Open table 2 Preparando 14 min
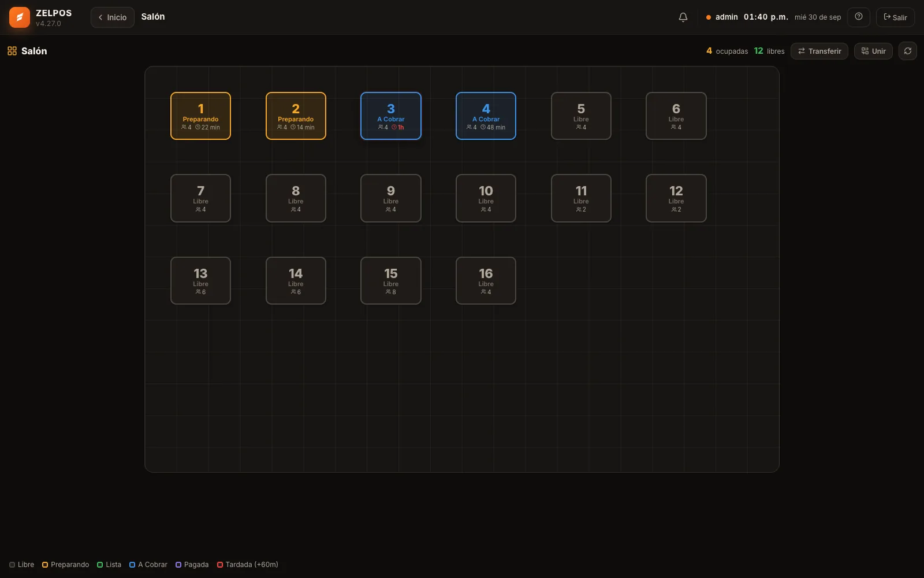The width and height of the screenshot is (924, 578). (296, 116)
